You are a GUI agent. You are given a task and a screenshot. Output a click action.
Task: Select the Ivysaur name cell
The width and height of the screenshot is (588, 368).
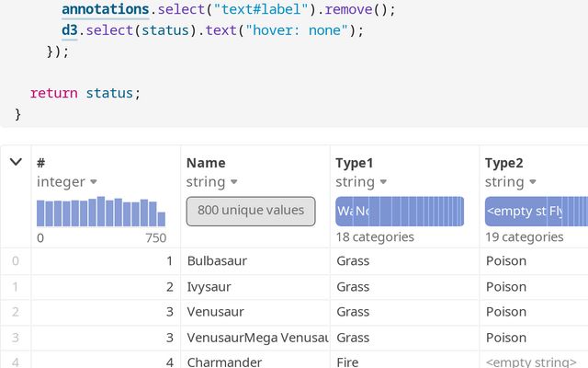pos(210,287)
